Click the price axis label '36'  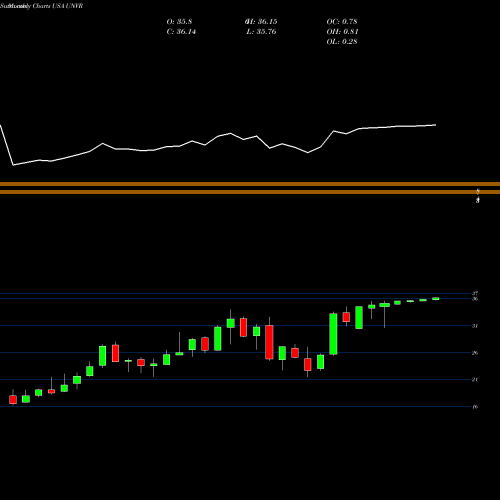475,299
